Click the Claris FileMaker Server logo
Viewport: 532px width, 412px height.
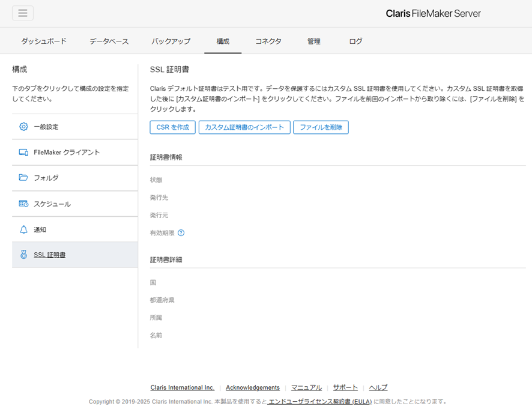tap(434, 13)
